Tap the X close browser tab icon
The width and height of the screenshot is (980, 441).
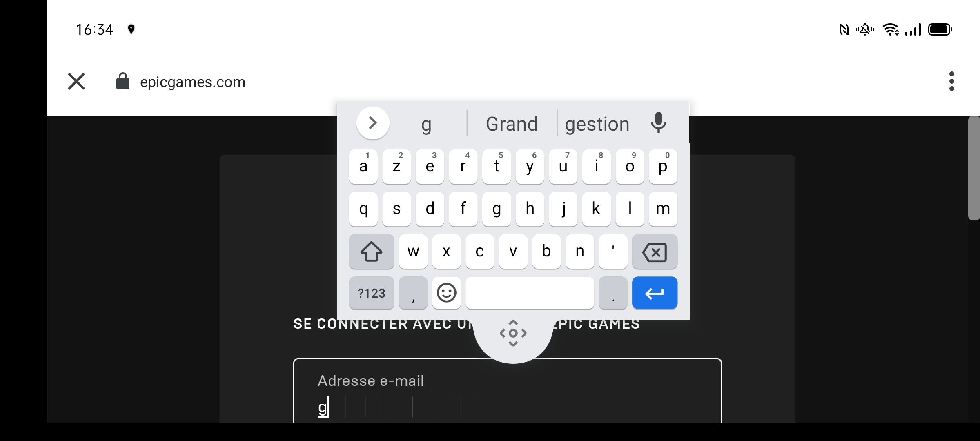(76, 81)
